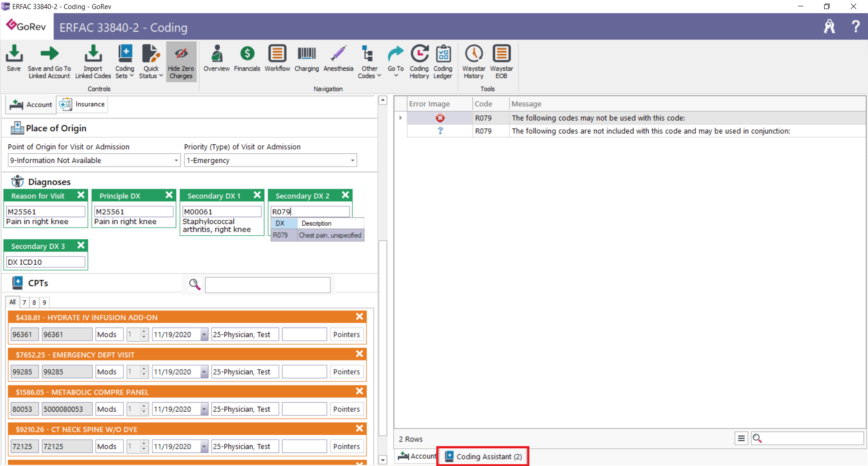868x466 pixels.
Task: Remove Secondary DX 2 diagnosis
Action: 345,195
